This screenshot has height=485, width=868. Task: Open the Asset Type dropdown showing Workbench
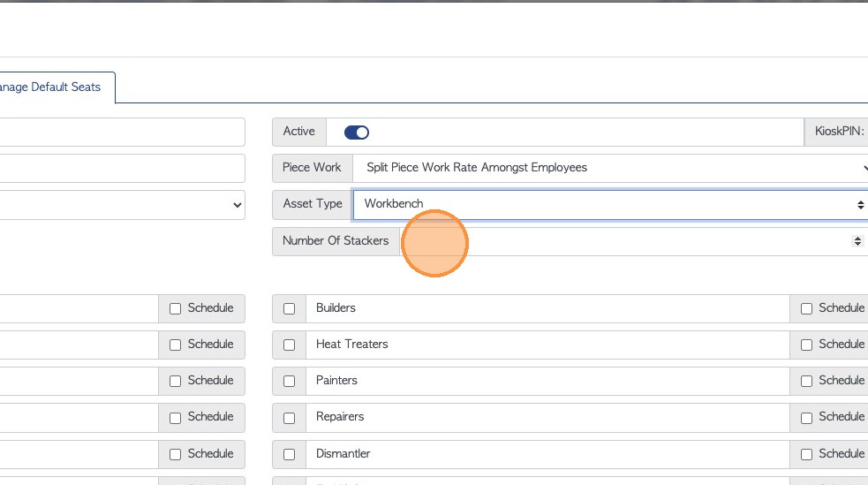pyautogui.click(x=609, y=204)
